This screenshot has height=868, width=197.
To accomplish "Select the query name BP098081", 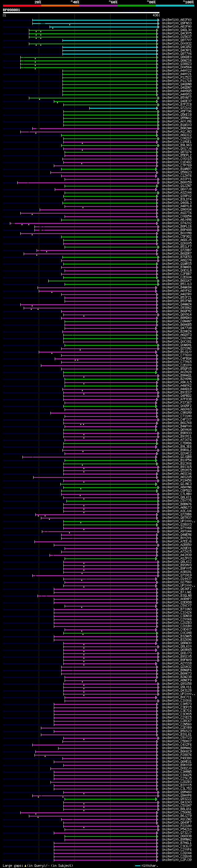I will pyautogui.click(x=11, y=10).
